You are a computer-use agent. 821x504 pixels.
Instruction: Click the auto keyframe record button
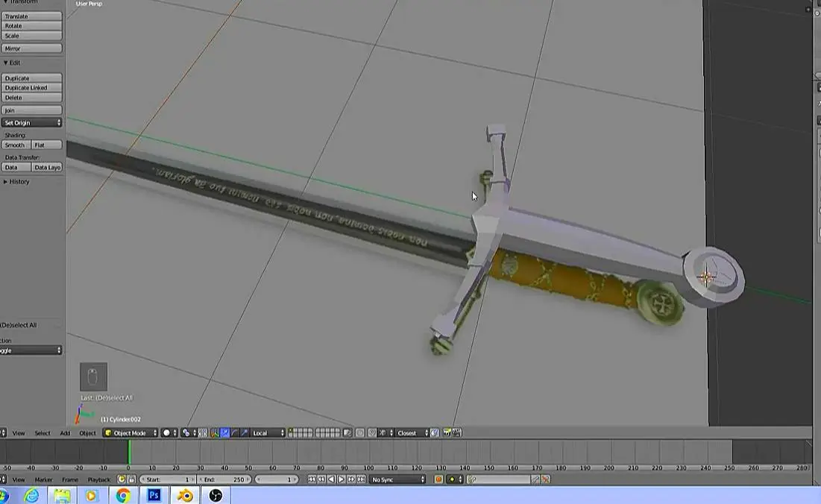click(x=438, y=479)
